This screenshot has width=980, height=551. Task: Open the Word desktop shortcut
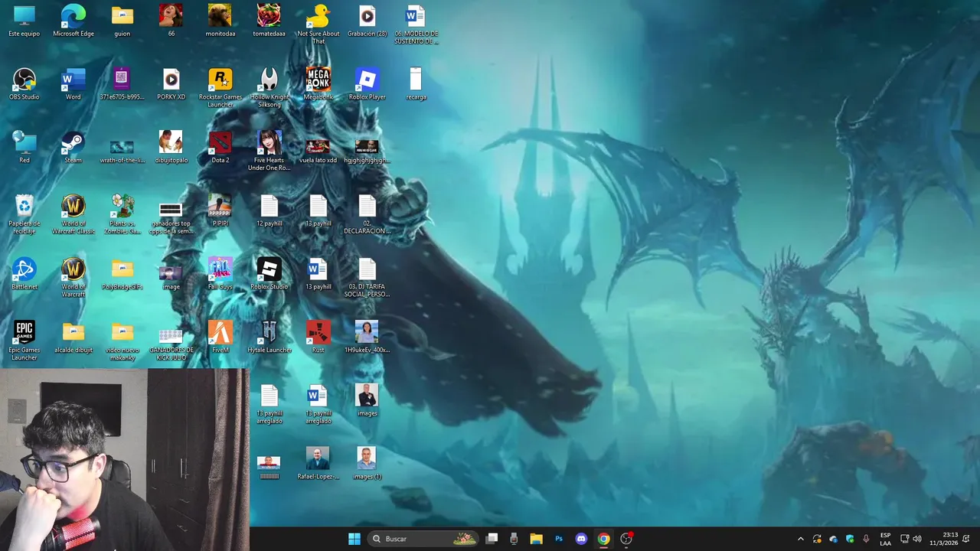(x=73, y=84)
